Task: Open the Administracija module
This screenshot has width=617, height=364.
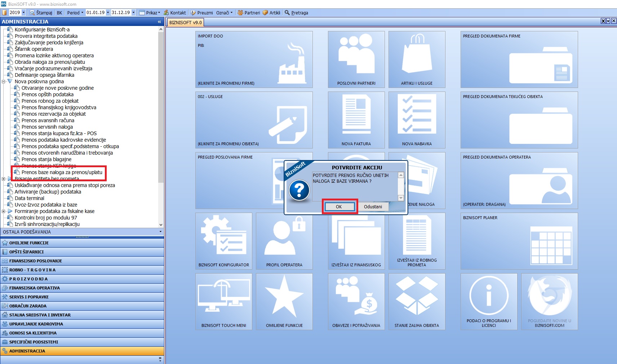Action: click(82, 351)
